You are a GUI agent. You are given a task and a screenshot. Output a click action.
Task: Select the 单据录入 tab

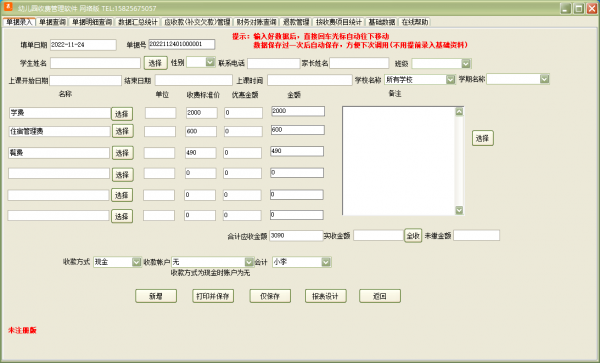(19, 22)
